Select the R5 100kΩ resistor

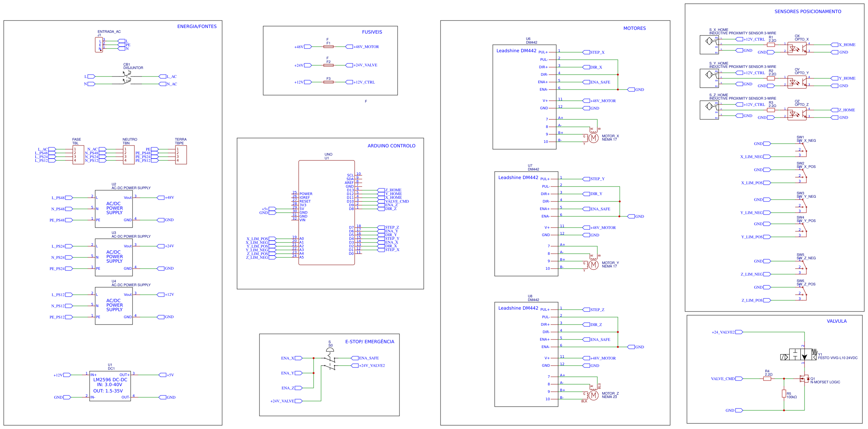[x=784, y=394]
